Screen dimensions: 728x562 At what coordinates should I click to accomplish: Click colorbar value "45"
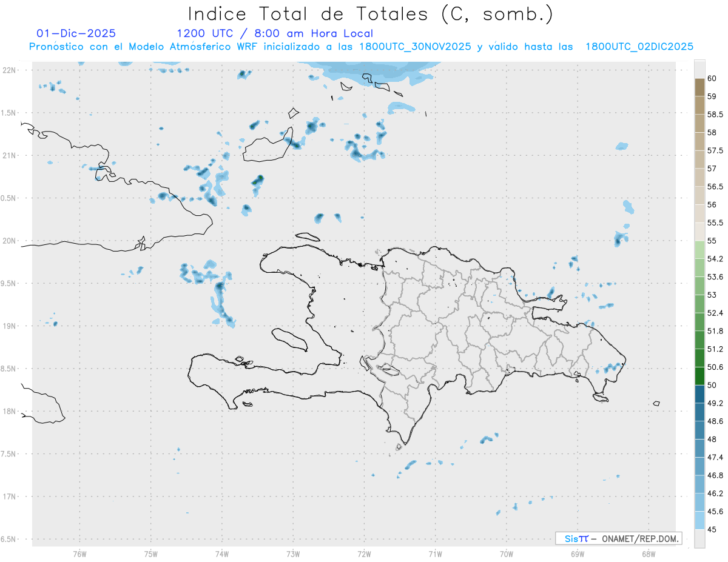(x=712, y=529)
